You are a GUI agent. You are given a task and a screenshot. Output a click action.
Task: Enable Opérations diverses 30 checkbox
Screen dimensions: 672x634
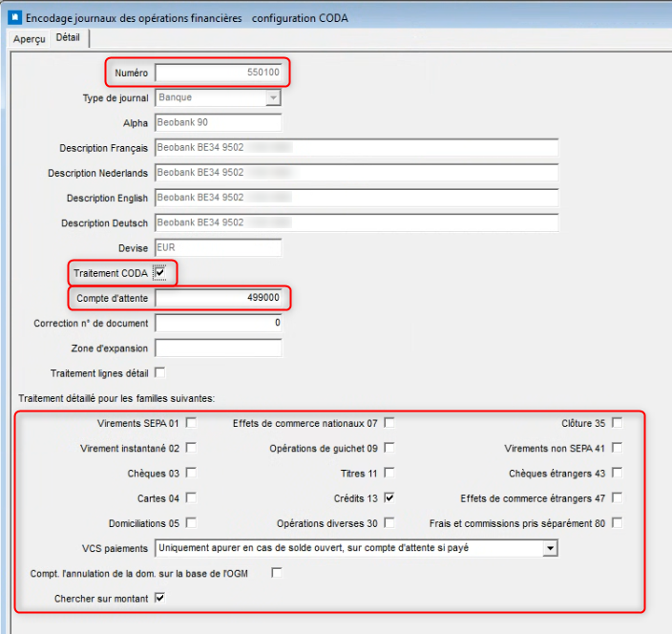point(389,522)
